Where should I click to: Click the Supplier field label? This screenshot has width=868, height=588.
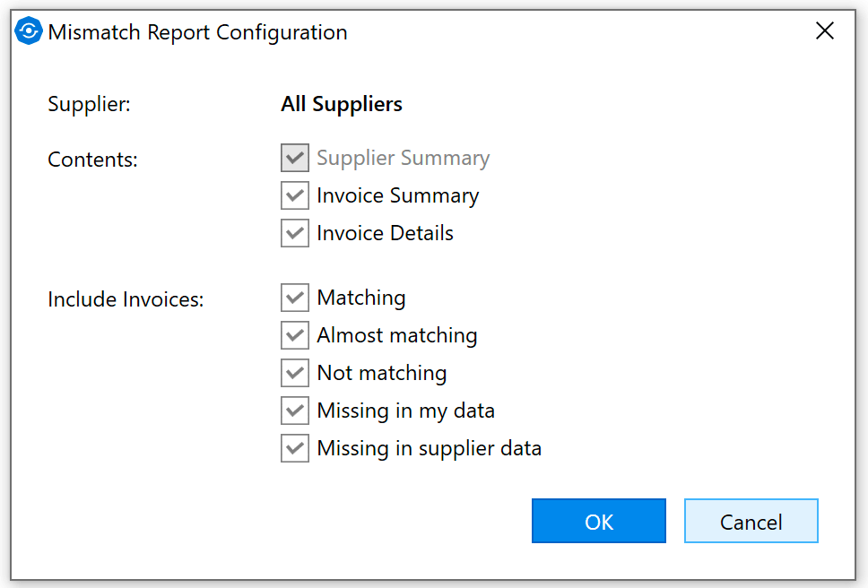tap(89, 104)
